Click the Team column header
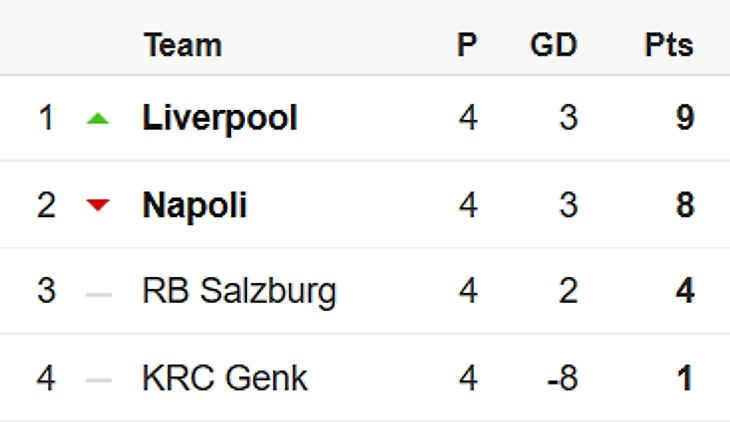Screen dimensions: 730x422 pyautogui.click(x=182, y=45)
